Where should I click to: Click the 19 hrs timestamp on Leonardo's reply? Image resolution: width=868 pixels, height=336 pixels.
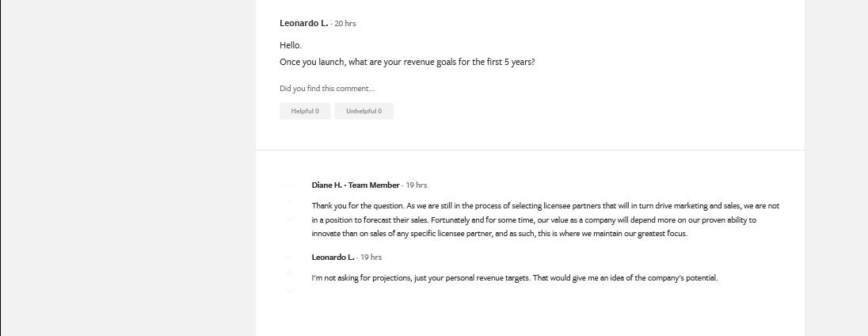tap(371, 258)
